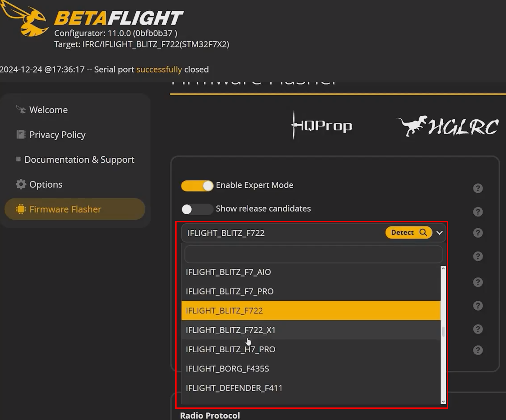
Task: Choose IFLIGHT_BLITZ_H7_PRO in the dropdown list
Action: tap(230, 350)
